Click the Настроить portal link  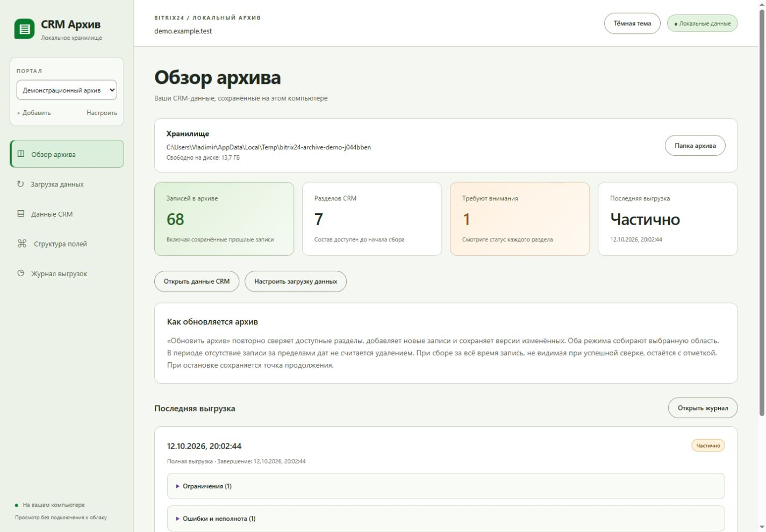(102, 113)
